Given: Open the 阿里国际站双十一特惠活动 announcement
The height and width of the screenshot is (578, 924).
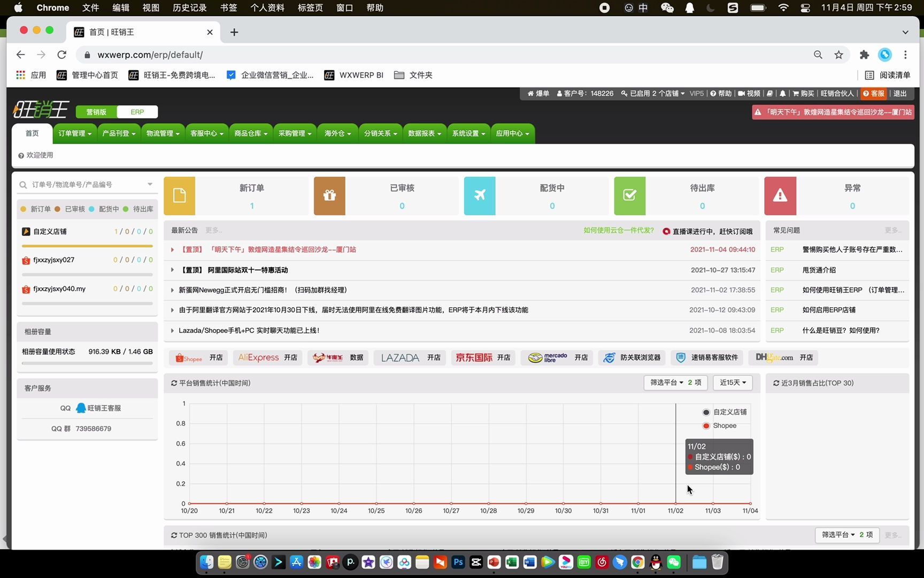Looking at the screenshot, I should [x=234, y=270].
